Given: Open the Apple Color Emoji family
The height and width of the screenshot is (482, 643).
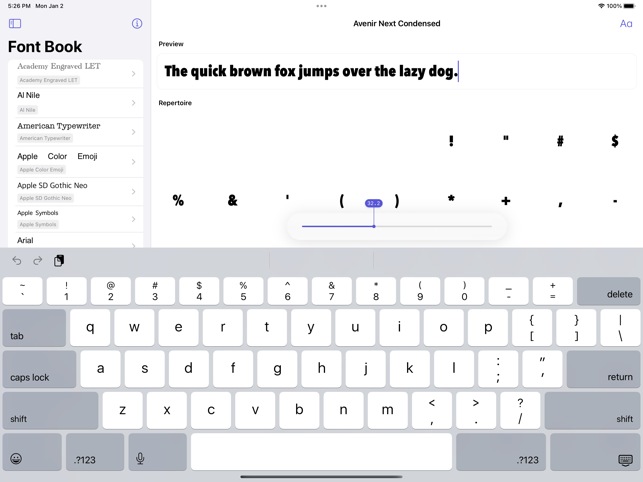Looking at the screenshot, I should [x=75, y=162].
